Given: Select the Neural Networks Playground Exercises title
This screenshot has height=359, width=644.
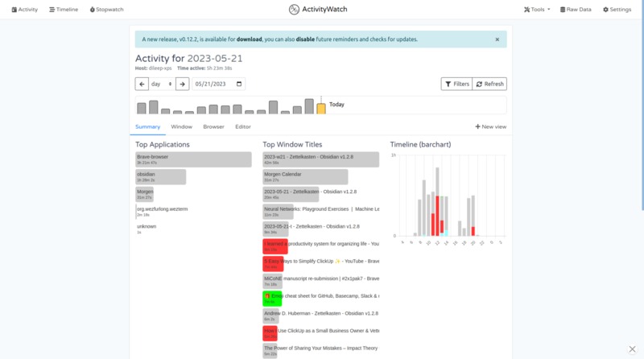Looking at the screenshot, I should 320,212.
